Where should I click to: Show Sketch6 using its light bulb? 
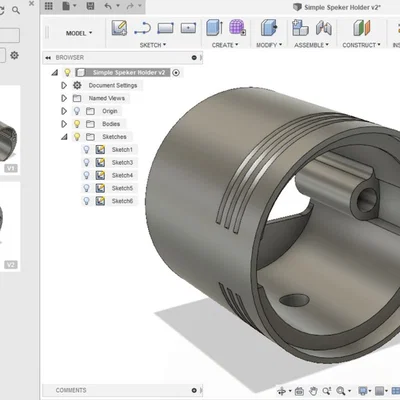pyautogui.click(x=86, y=201)
